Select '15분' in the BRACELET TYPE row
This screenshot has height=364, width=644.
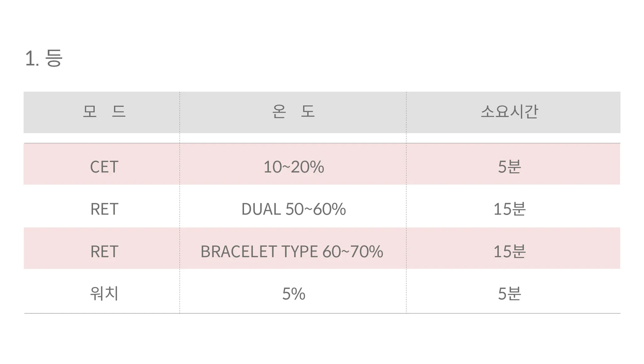tap(509, 251)
